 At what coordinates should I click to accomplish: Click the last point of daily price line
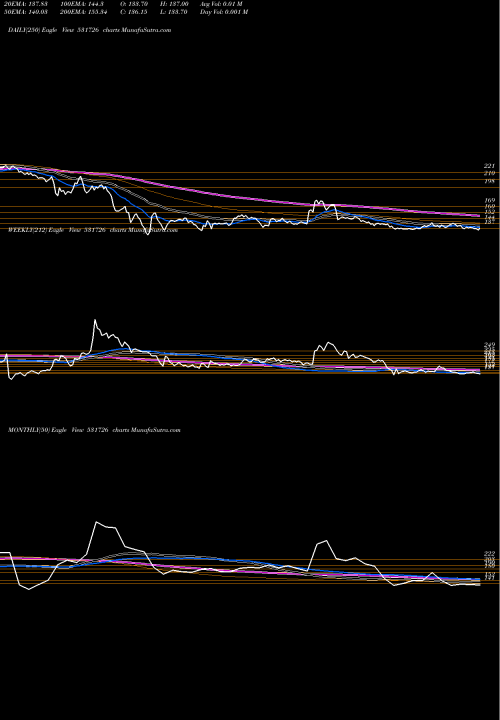tap(479, 229)
